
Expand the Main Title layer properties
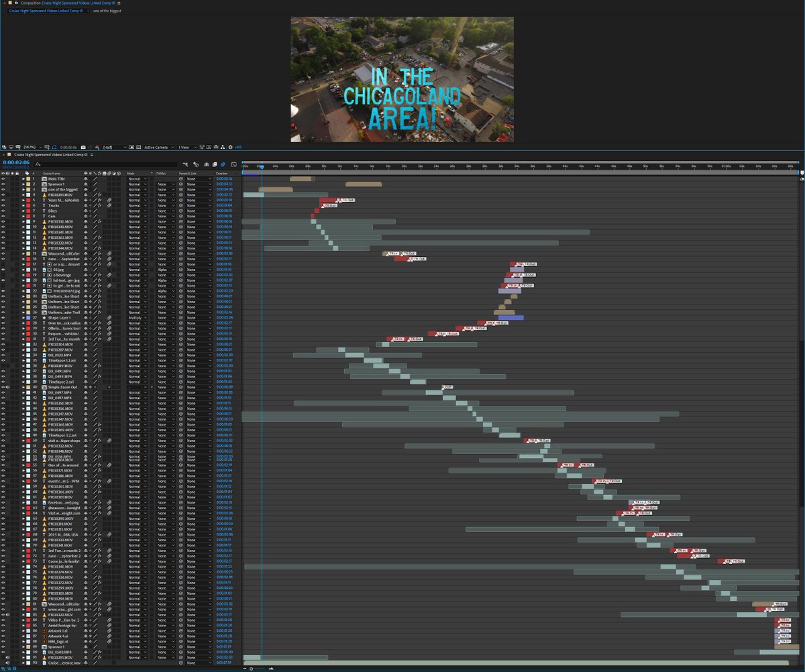[x=23, y=178]
